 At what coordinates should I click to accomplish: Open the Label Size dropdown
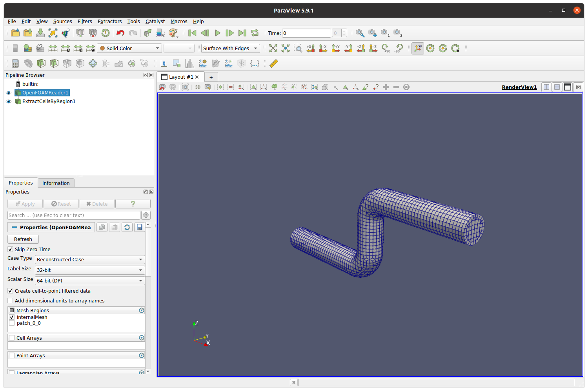[x=90, y=270]
